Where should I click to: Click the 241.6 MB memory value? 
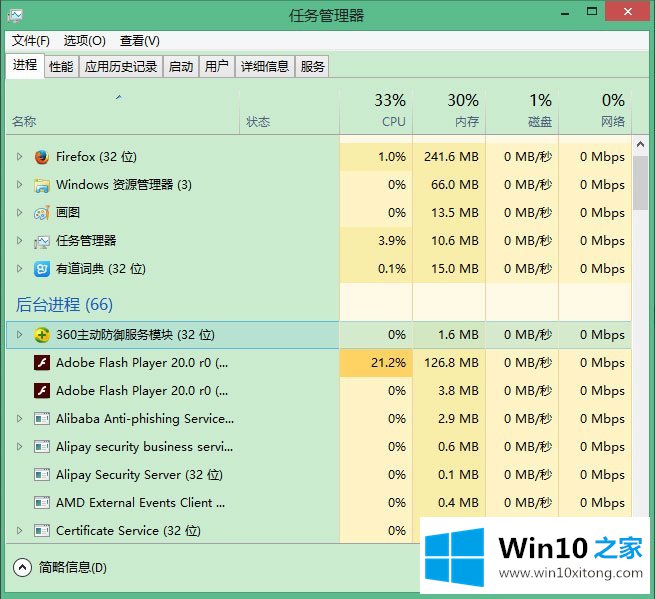[x=451, y=157]
